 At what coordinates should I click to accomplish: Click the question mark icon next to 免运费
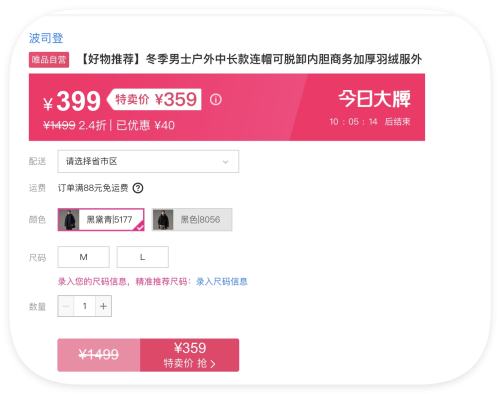[x=138, y=188]
